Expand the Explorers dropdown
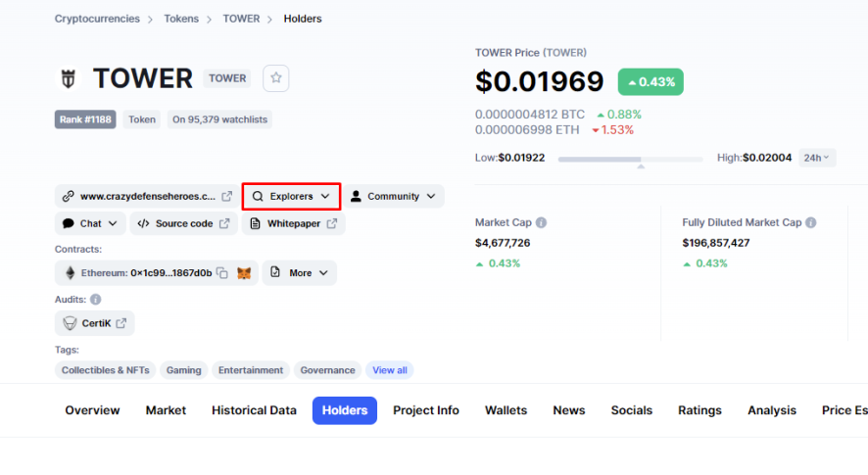This screenshot has height=475, width=868. click(291, 197)
